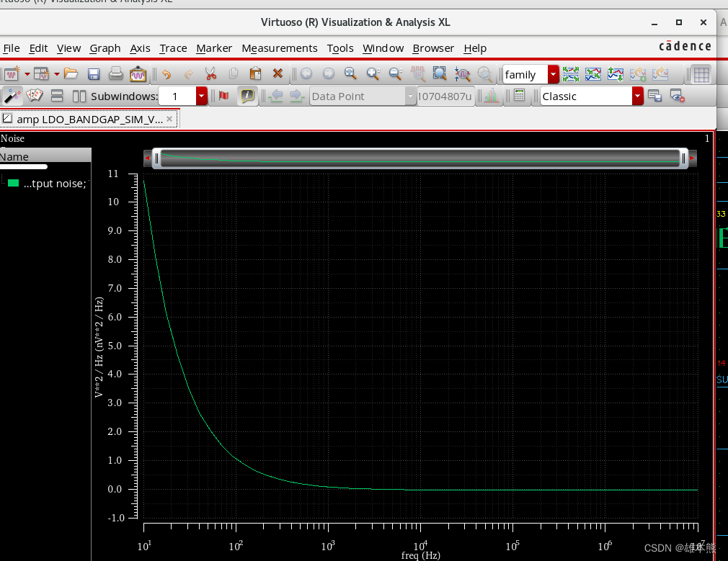Print the graph with the printer icon

tap(115, 73)
